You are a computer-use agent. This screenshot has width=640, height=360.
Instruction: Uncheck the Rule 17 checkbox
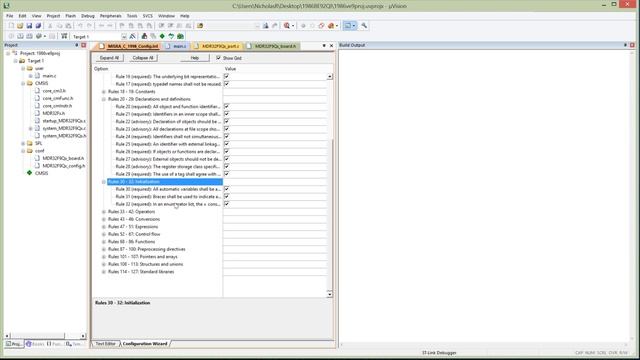pyautogui.click(x=227, y=84)
